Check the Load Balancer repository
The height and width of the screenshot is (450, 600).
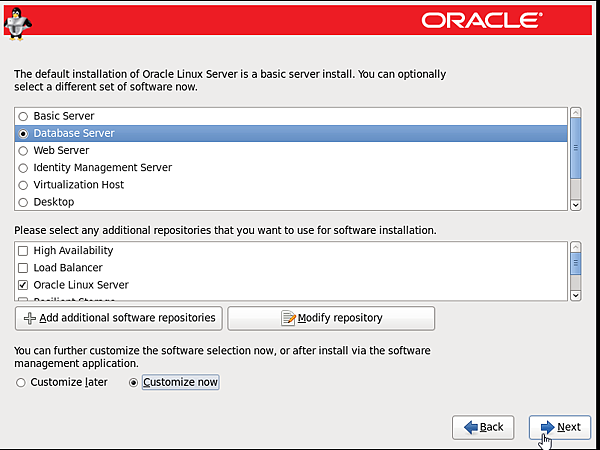pos(23,268)
